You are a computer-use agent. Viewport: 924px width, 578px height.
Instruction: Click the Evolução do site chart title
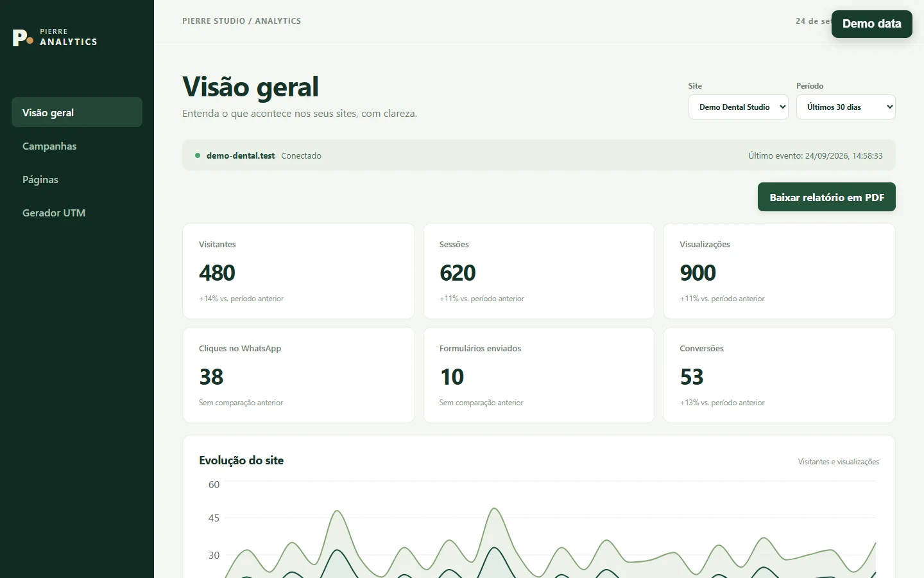(x=241, y=460)
